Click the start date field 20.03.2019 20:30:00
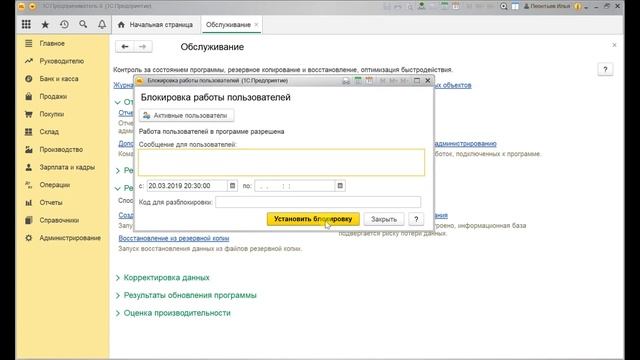 (x=187, y=186)
